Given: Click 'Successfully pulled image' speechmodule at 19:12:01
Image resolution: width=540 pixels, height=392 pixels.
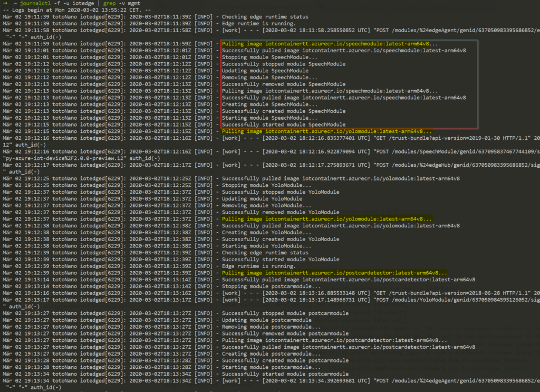Looking at the screenshot, I should pos(344,51).
